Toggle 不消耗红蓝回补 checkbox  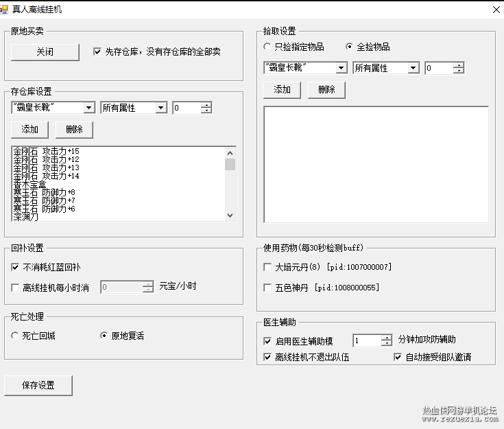coord(15,267)
